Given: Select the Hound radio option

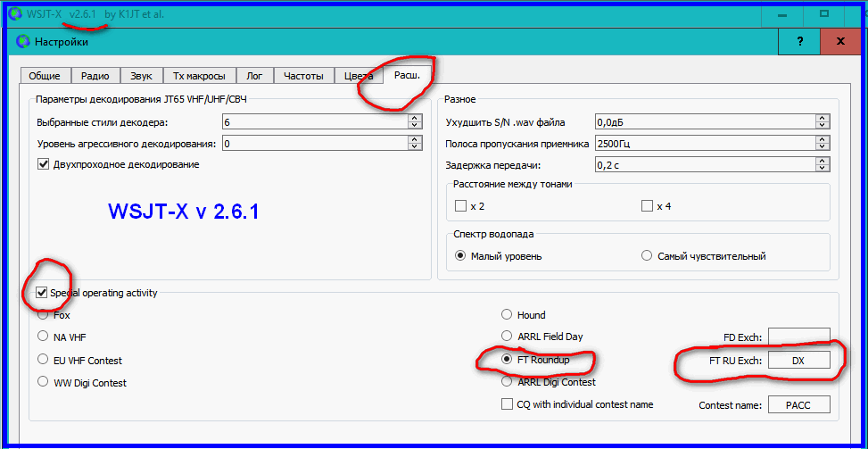Looking at the screenshot, I should (x=507, y=315).
